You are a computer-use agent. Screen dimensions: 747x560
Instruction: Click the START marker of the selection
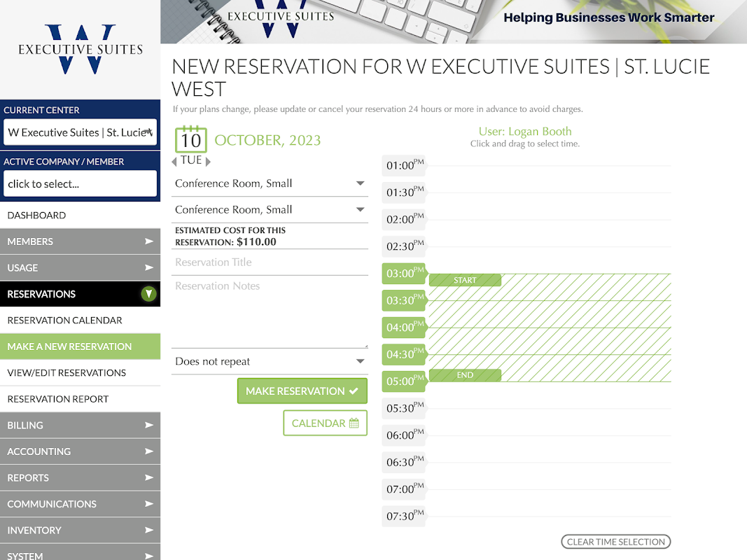(x=465, y=280)
